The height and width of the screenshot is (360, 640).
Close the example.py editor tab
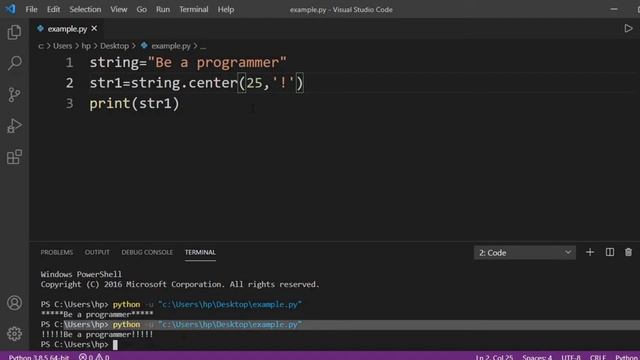(x=94, y=29)
